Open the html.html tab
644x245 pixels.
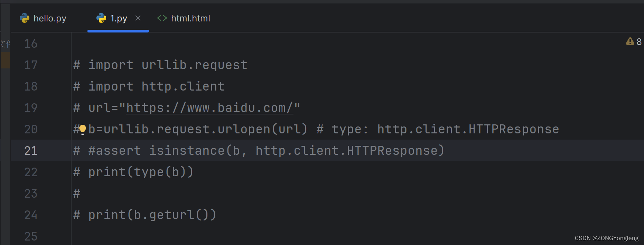pos(190,18)
